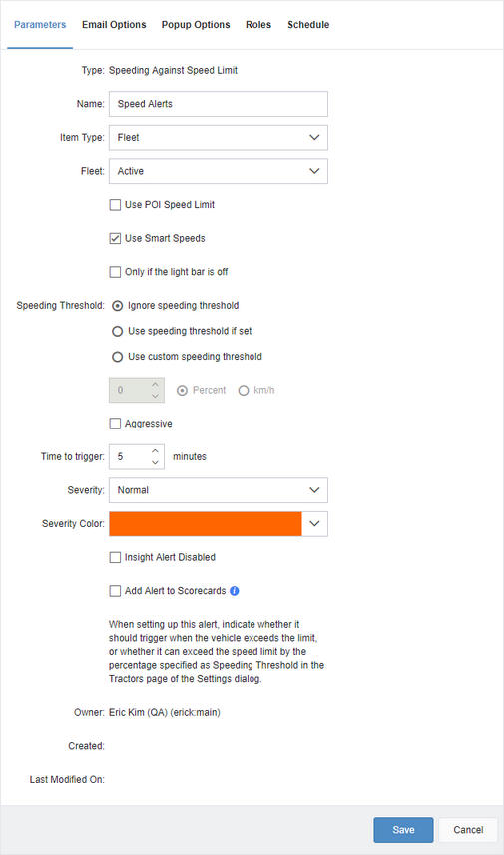Check the Aggressive option
Viewport: 504px width, 855px height.
pyautogui.click(x=115, y=424)
